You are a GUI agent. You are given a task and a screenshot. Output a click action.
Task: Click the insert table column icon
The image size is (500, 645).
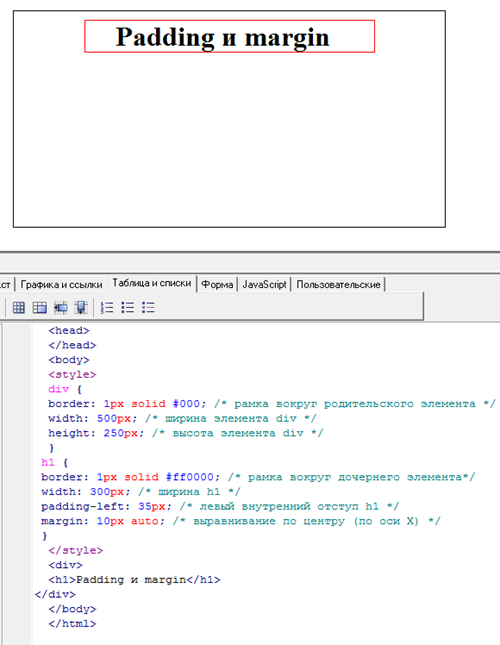[81, 307]
